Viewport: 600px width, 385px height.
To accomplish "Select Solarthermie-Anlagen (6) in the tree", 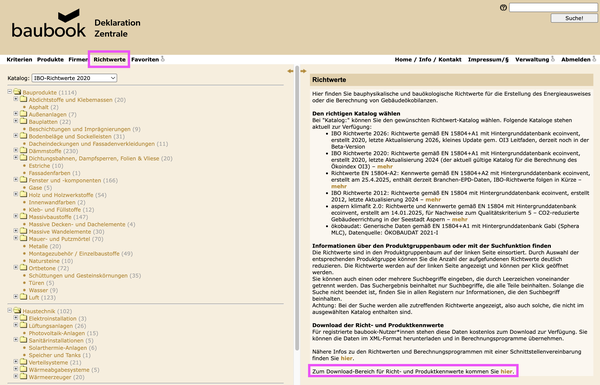I will pyautogui.click(x=63, y=348).
